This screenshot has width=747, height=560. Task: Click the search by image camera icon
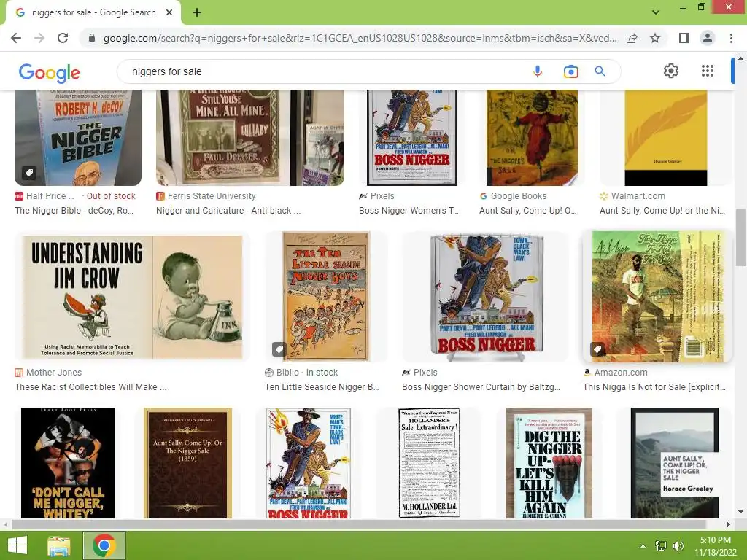click(x=570, y=71)
